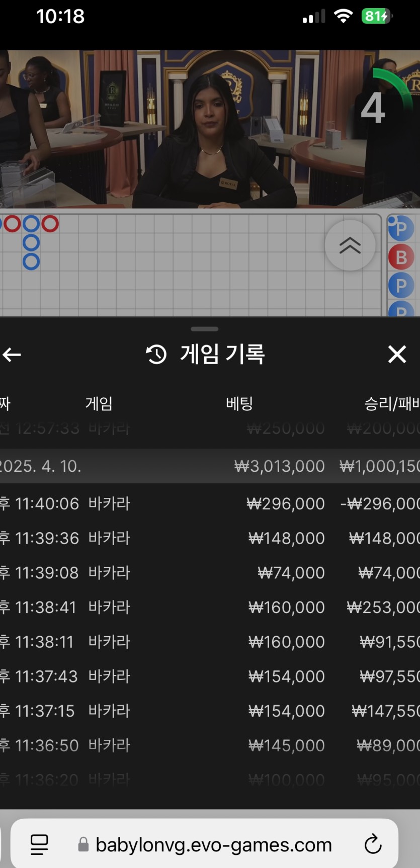Image resolution: width=420 pixels, height=868 pixels.
Task: Tap the countdown timer showing 4
Action: click(x=373, y=108)
